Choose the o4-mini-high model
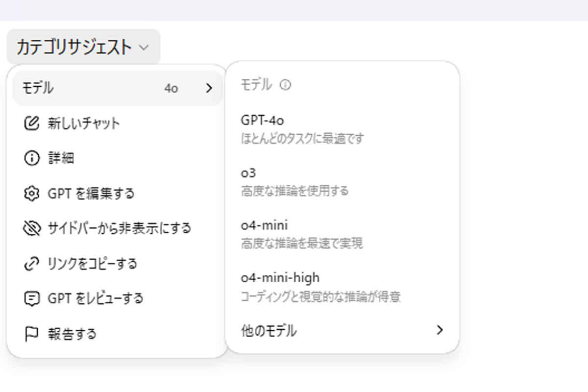Image resolution: width=588 pixels, height=392 pixels. coord(280,278)
